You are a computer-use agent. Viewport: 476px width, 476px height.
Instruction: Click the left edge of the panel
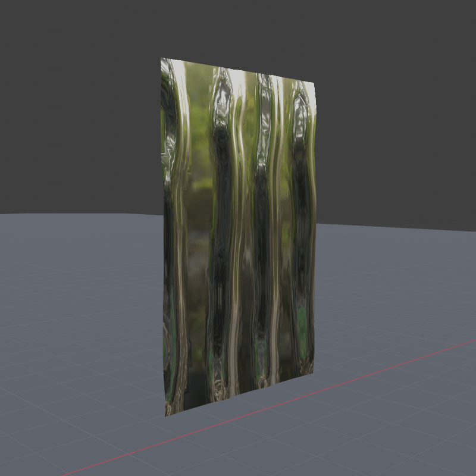pyautogui.click(x=164, y=238)
